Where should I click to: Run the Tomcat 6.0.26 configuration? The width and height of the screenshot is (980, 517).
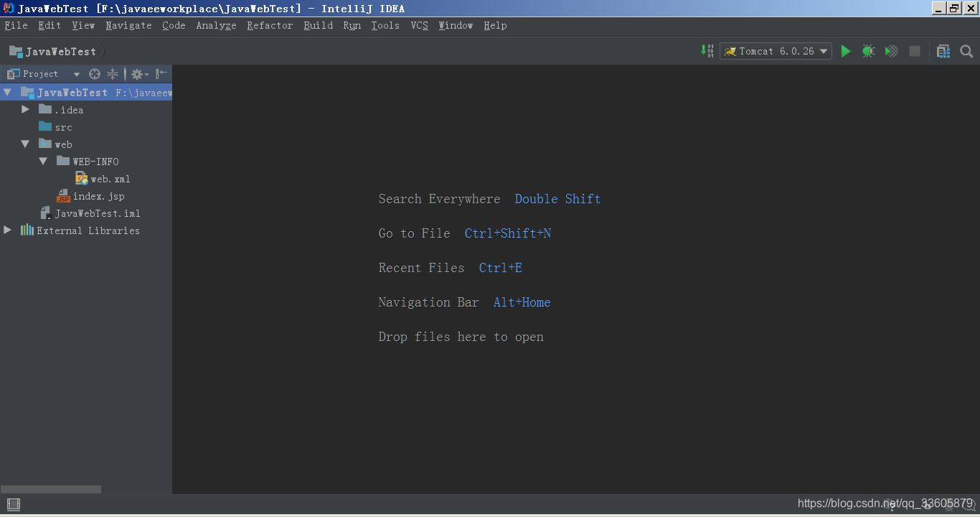click(846, 51)
